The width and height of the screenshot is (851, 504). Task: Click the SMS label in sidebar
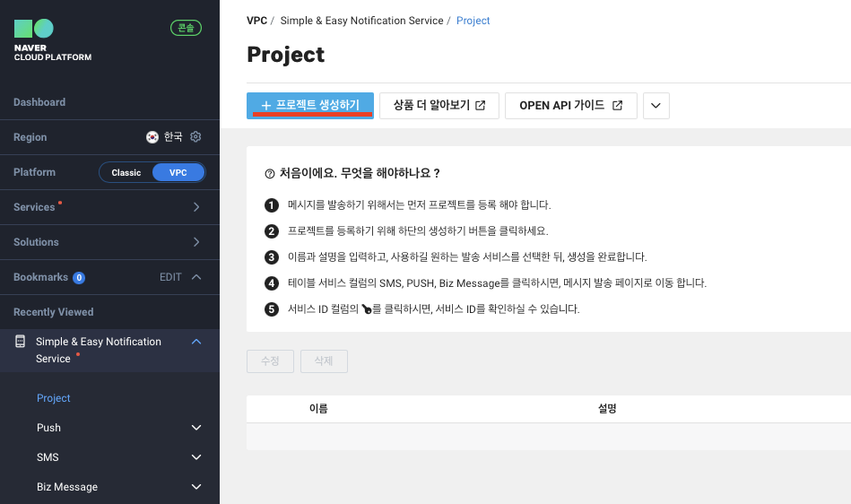click(48, 457)
